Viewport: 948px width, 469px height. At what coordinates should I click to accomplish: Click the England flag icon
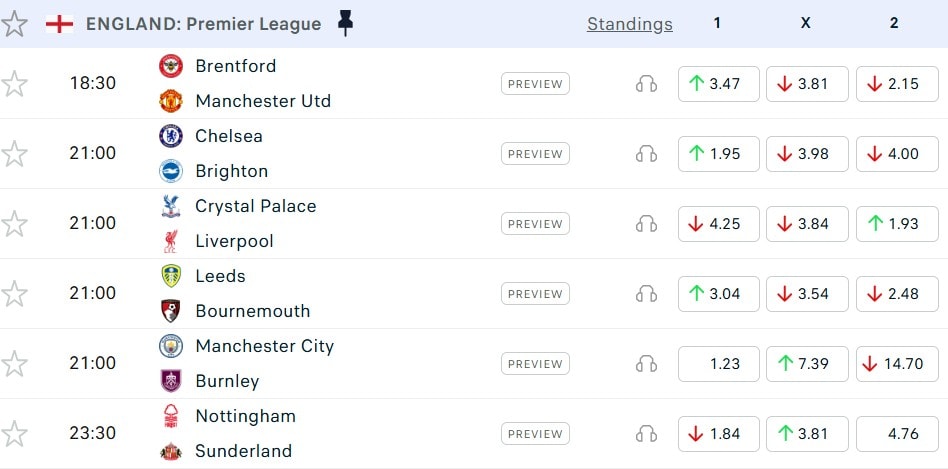point(60,24)
